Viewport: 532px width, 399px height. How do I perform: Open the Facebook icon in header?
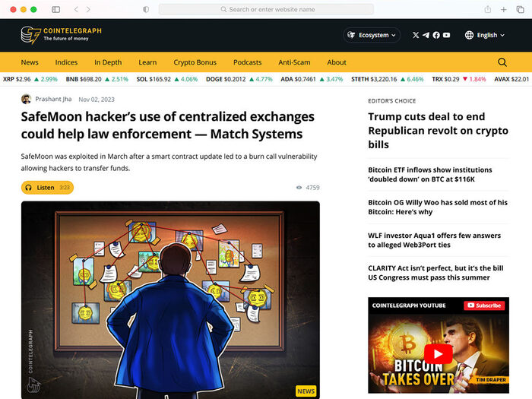[436, 35]
